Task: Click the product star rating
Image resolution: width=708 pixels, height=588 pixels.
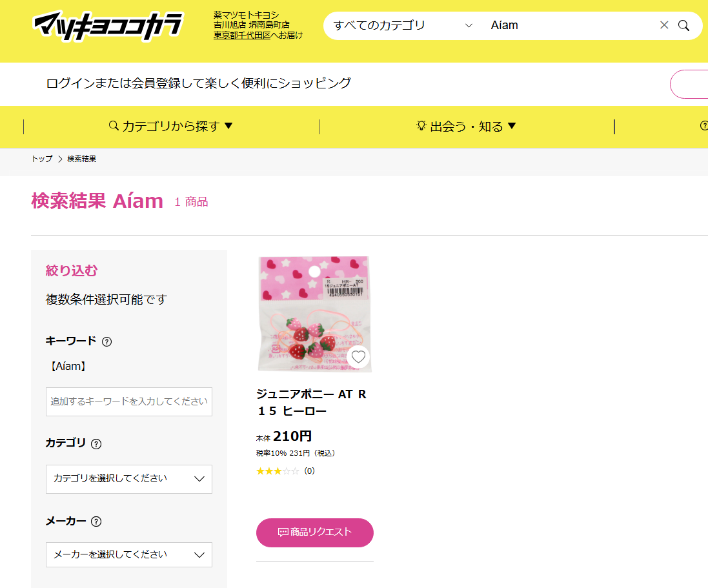Action: tap(278, 471)
